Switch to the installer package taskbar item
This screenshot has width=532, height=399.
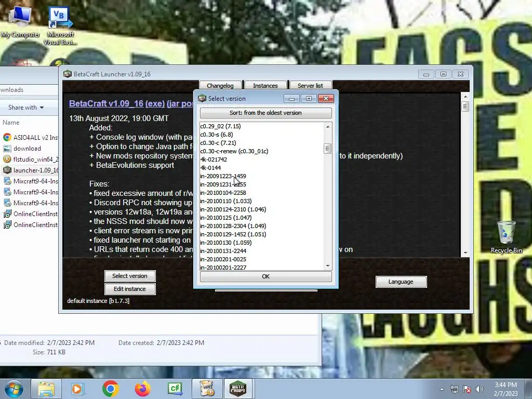click(207, 389)
